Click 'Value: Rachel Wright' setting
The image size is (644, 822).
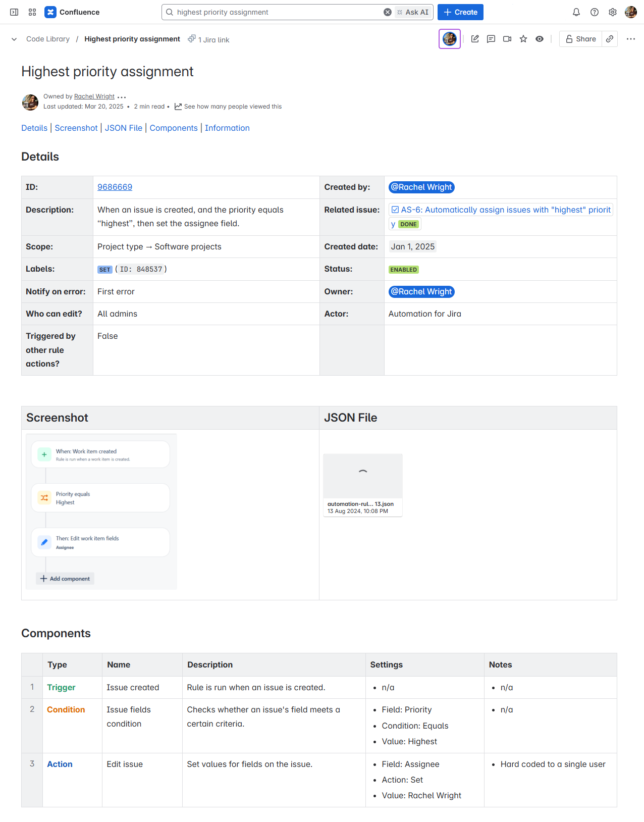click(421, 796)
